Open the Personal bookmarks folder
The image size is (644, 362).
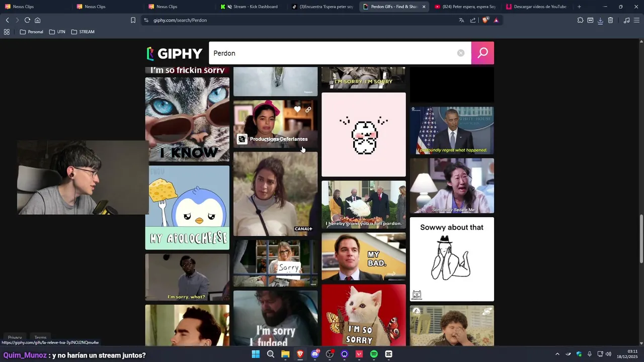pos(31,32)
